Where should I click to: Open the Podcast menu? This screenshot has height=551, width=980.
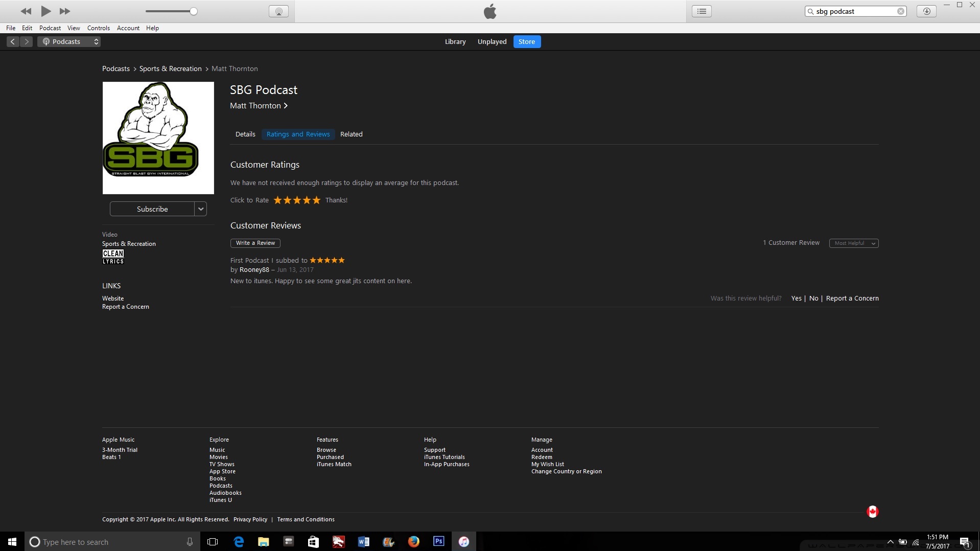(50, 28)
